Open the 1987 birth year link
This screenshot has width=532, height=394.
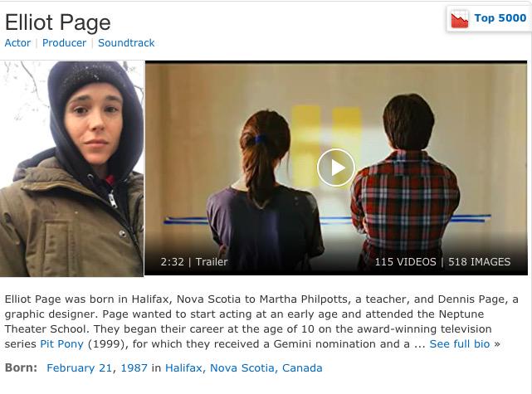pyautogui.click(x=134, y=368)
